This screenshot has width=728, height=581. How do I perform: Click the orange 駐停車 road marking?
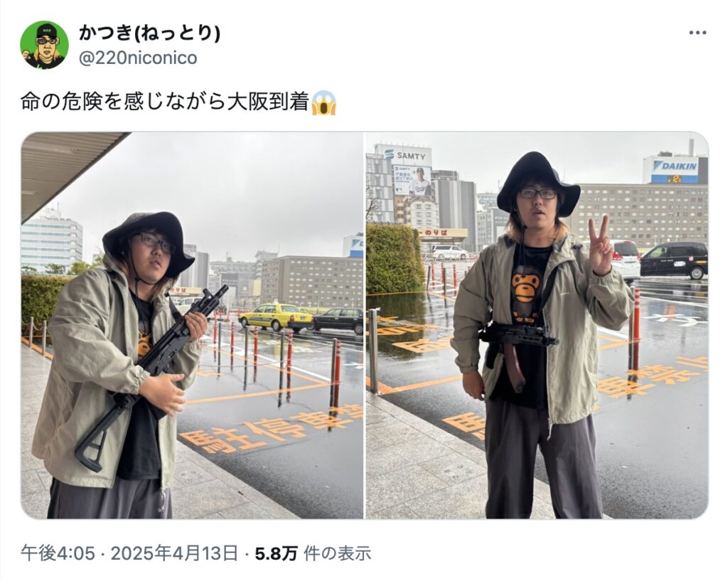click(x=272, y=429)
